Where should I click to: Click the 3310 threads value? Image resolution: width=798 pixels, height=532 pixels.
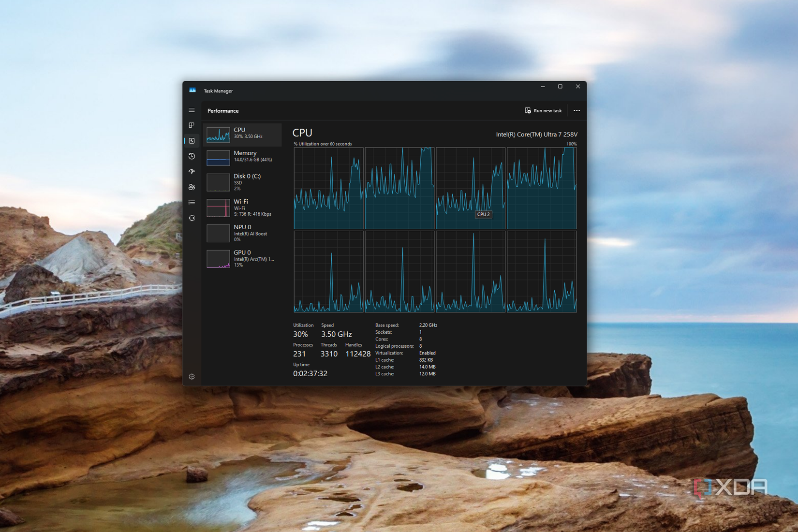coord(329,354)
